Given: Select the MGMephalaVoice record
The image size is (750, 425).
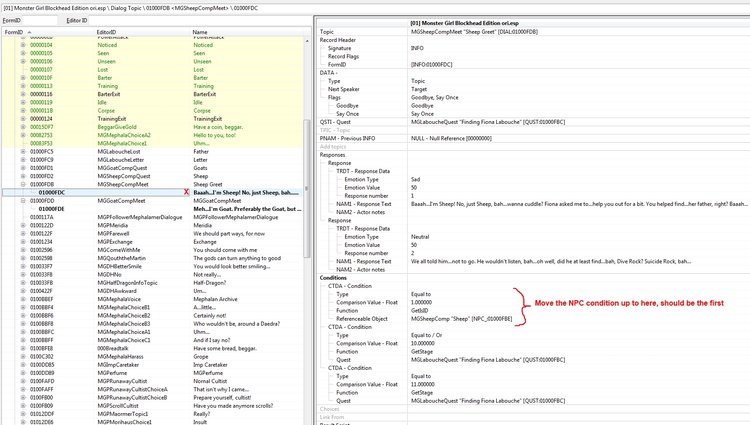Looking at the screenshot, I should point(120,299).
